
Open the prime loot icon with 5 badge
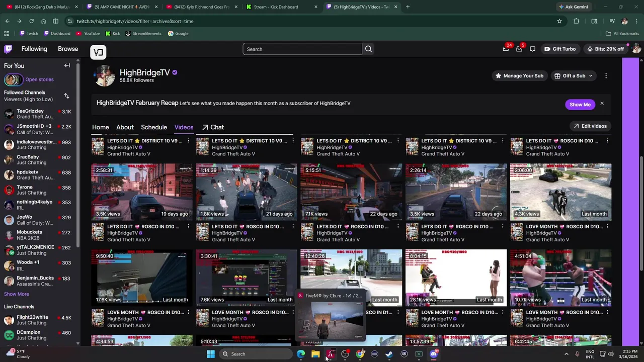[519, 49]
